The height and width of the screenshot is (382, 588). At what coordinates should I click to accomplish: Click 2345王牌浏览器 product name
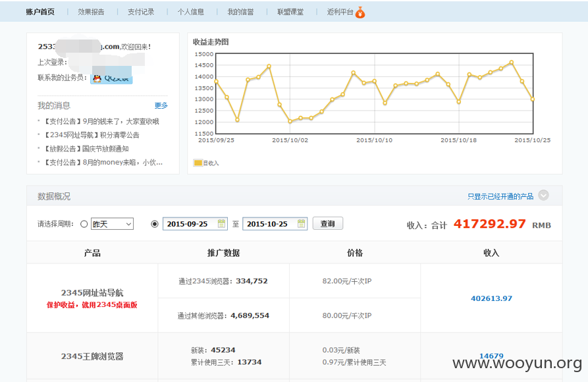coord(92,356)
